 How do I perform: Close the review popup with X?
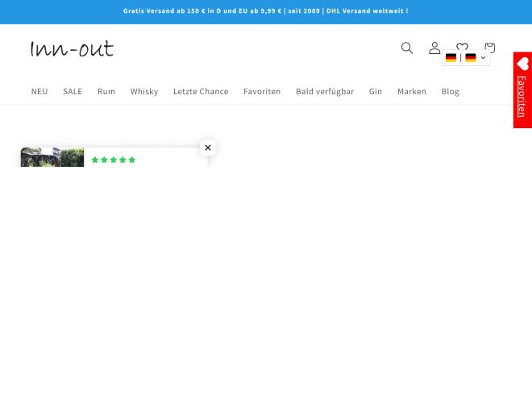click(208, 147)
